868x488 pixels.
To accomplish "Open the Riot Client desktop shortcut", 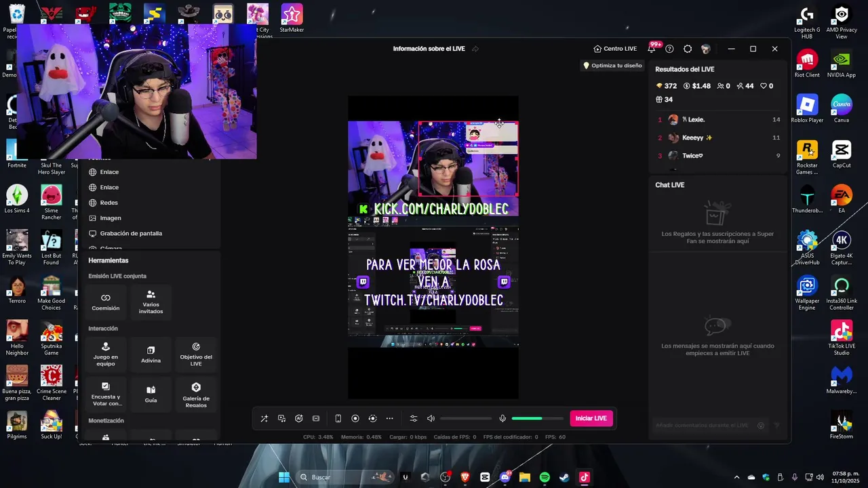I will (x=807, y=63).
